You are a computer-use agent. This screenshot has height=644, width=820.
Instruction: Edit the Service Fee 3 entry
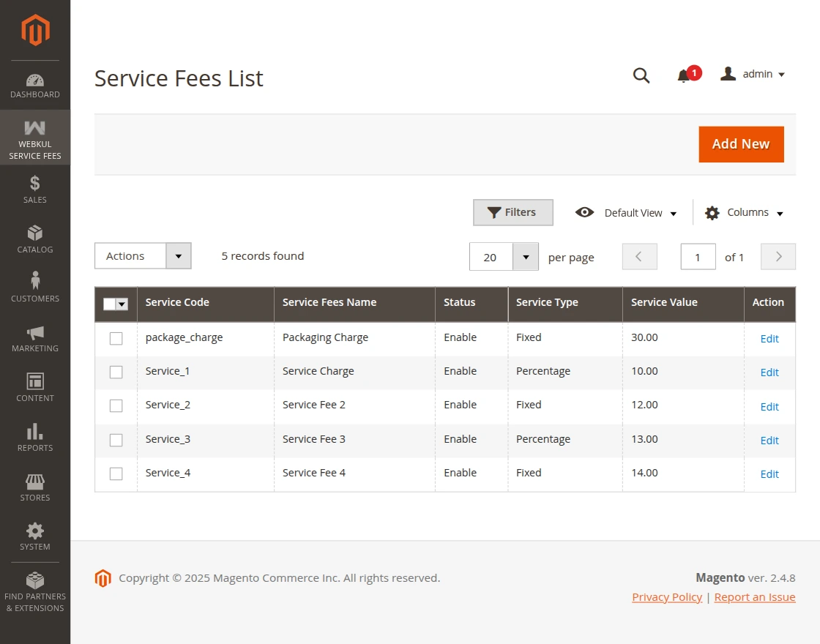click(x=769, y=441)
